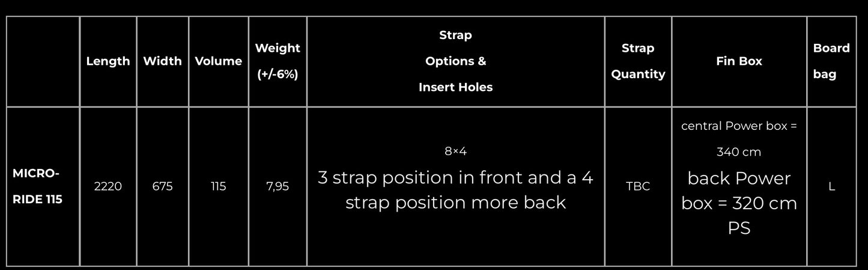Click the empty top-left header cell
868x270 pixels.
click(43, 61)
